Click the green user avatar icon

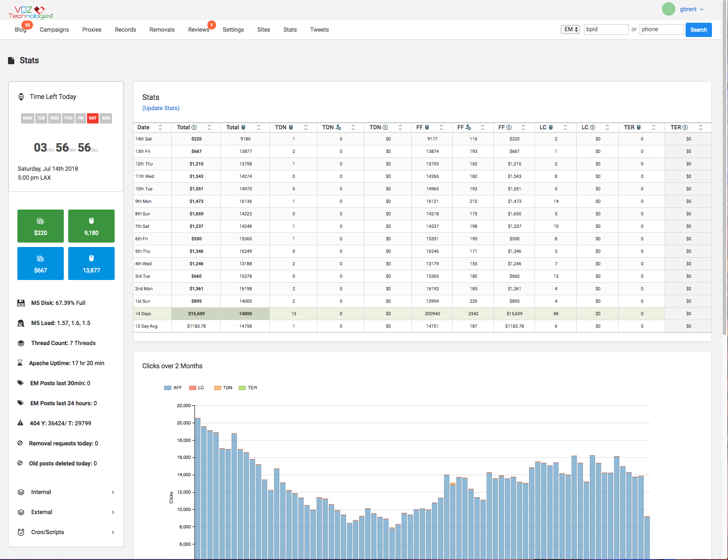tap(668, 9)
